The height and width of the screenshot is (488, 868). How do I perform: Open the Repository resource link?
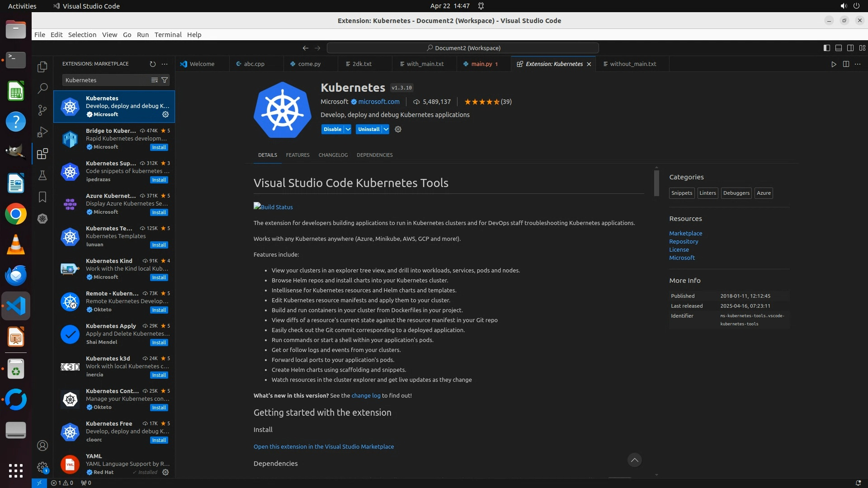[684, 242]
